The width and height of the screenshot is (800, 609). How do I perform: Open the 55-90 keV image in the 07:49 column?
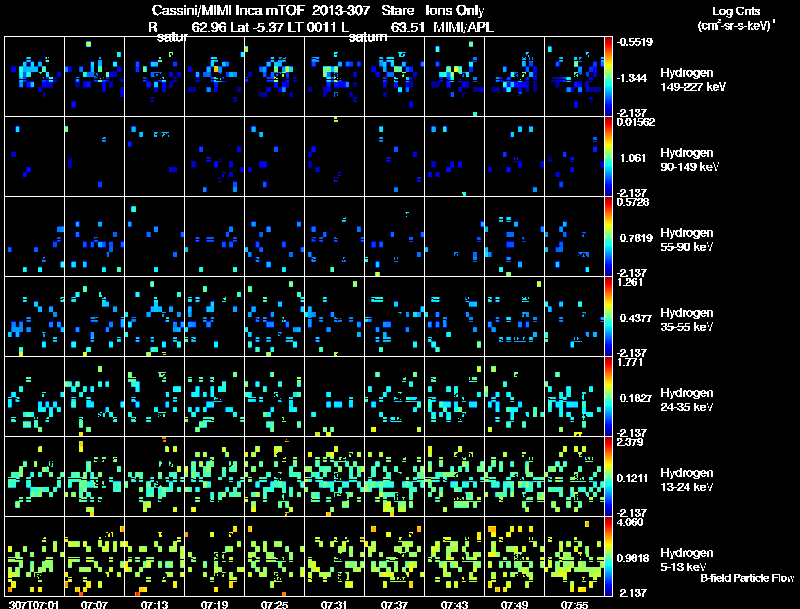pos(514,236)
